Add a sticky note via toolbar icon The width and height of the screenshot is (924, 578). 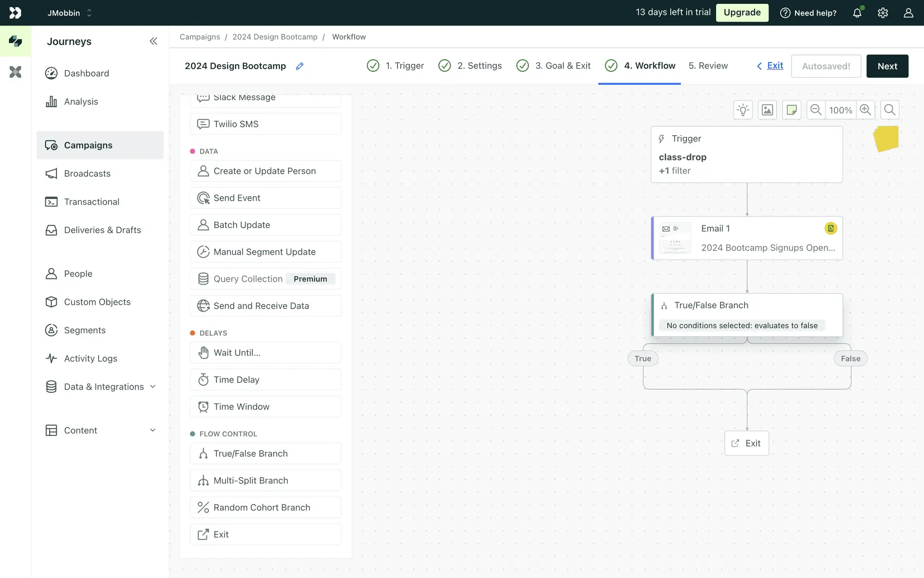792,110
